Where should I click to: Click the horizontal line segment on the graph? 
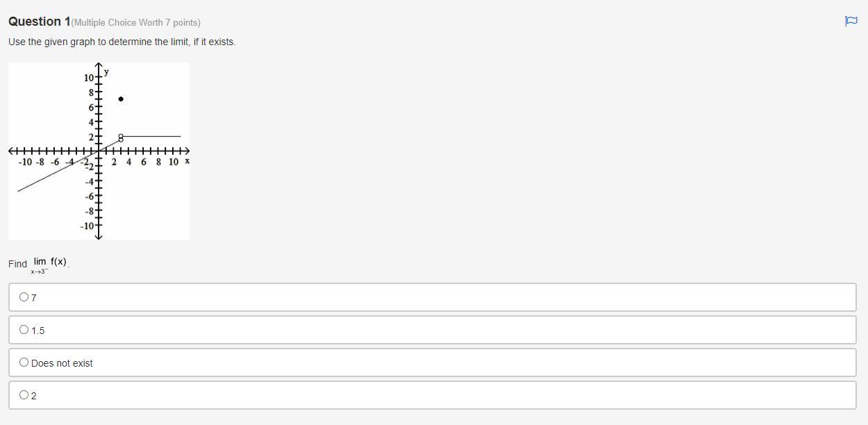click(x=151, y=137)
